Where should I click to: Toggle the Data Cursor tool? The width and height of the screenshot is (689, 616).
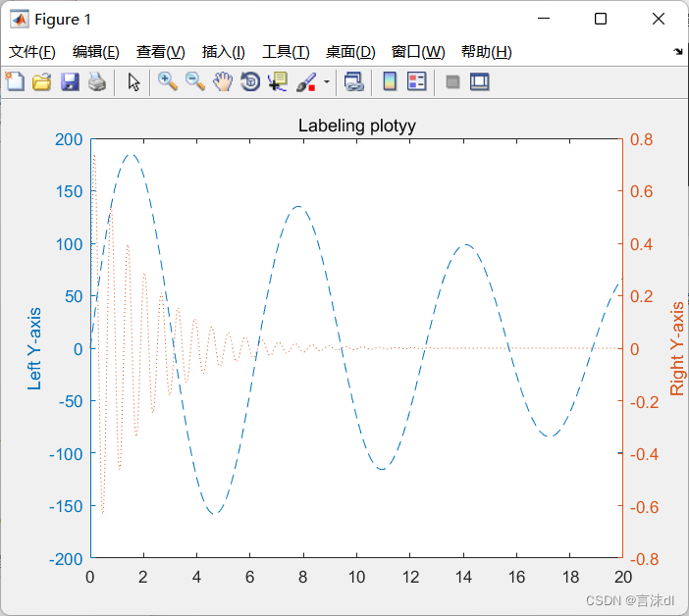click(278, 82)
